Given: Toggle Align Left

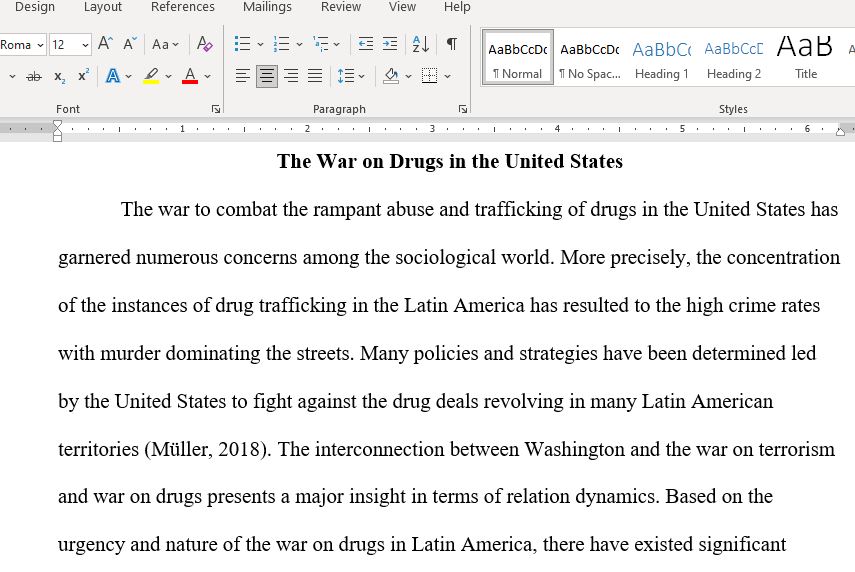Looking at the screenshot, I should point(243,76).
